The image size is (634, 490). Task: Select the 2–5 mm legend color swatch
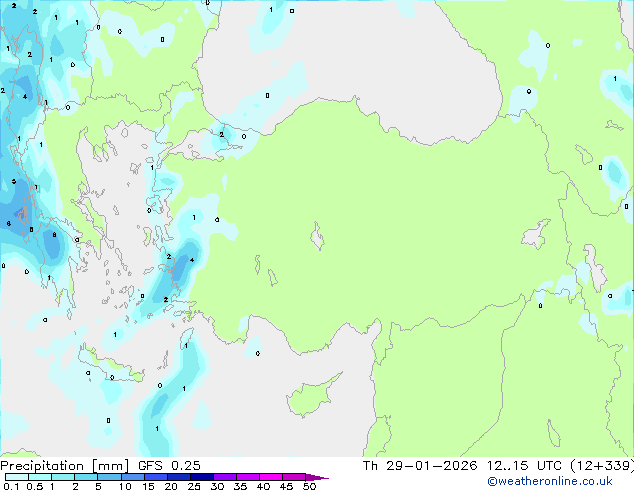[x=86, y=477]
